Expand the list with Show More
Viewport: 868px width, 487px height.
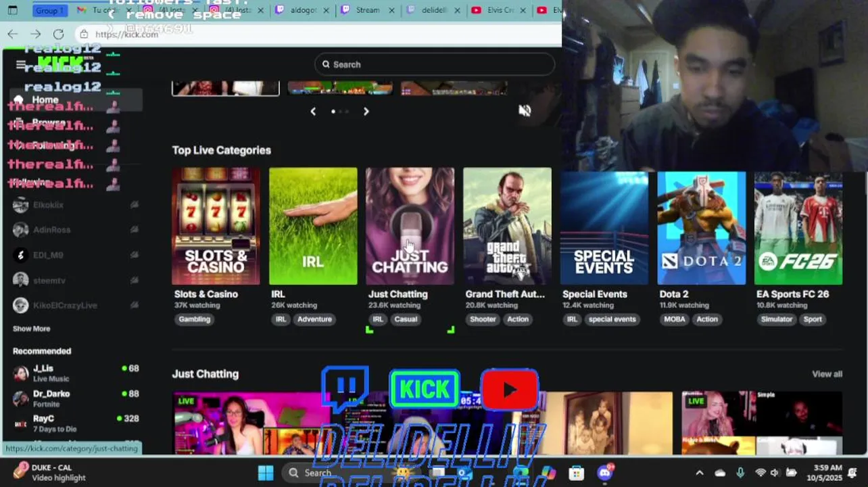coord(31,329)
